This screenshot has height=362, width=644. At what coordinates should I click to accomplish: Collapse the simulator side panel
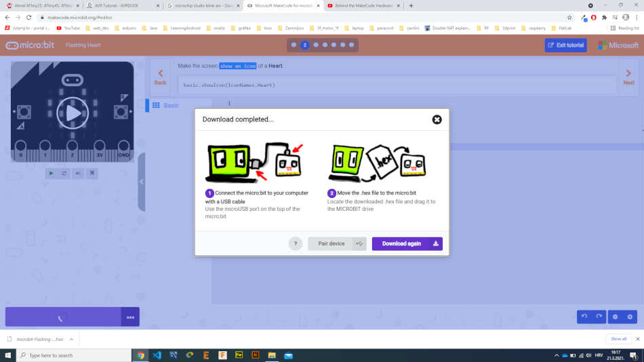point(142,182)
